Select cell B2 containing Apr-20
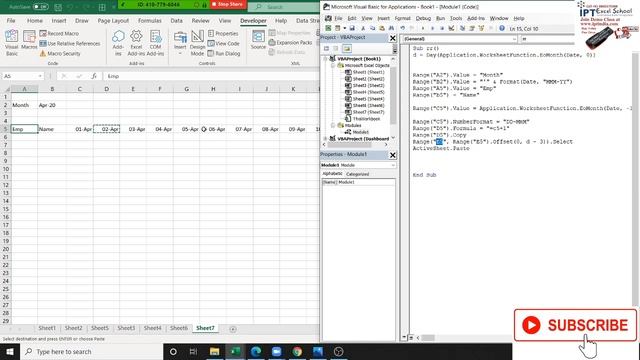640x360 pixels. click(x=51, y=105)
